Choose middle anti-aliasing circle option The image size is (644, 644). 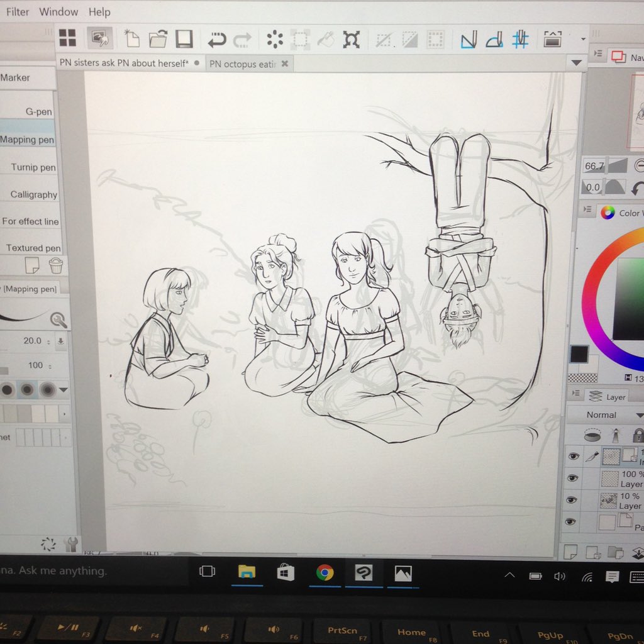point(27,389)
